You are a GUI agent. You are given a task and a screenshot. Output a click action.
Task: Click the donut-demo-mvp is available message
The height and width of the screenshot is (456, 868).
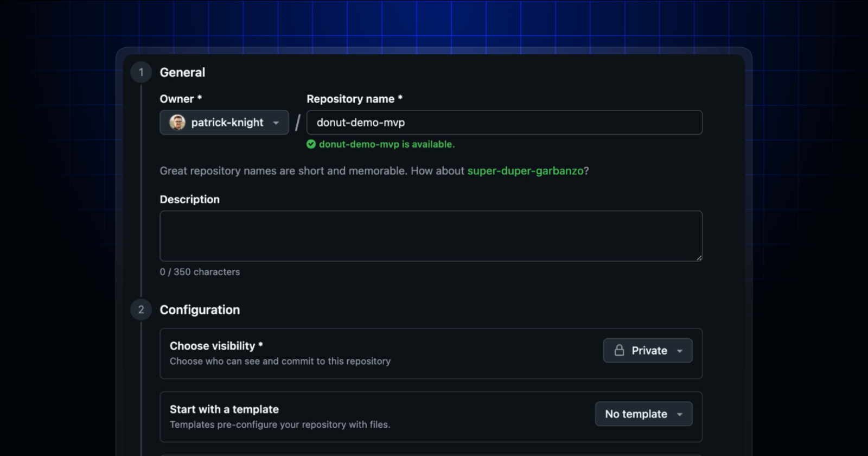(x=387, y=144)
